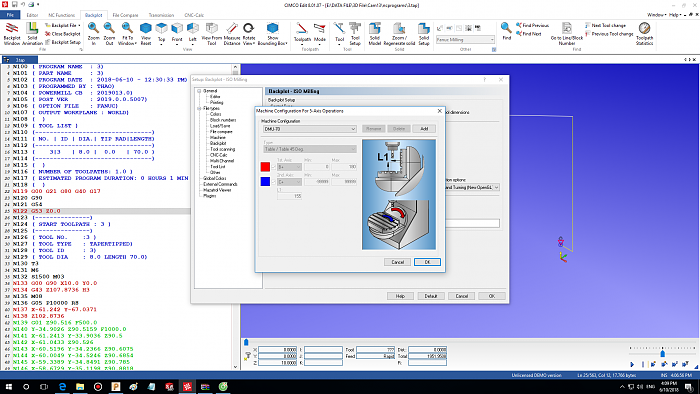
Task: Click the L1 value input field
Action: coord(289,196)
